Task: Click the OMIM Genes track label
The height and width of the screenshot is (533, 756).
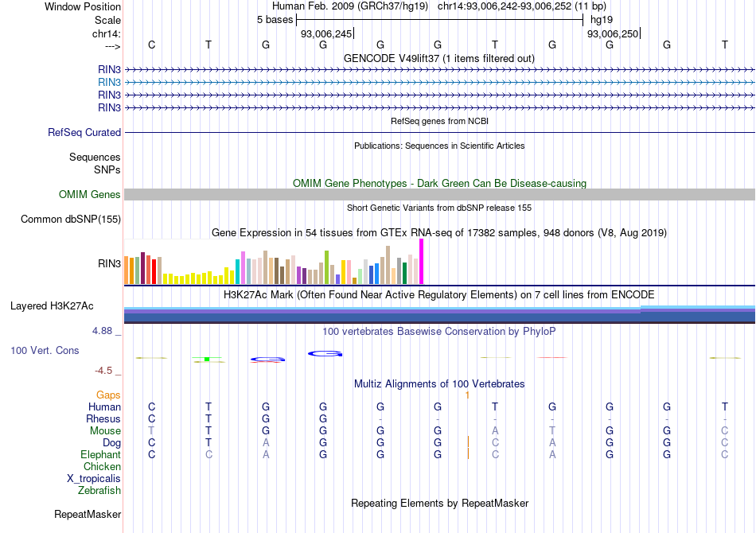Action: (x=89, y=194)
